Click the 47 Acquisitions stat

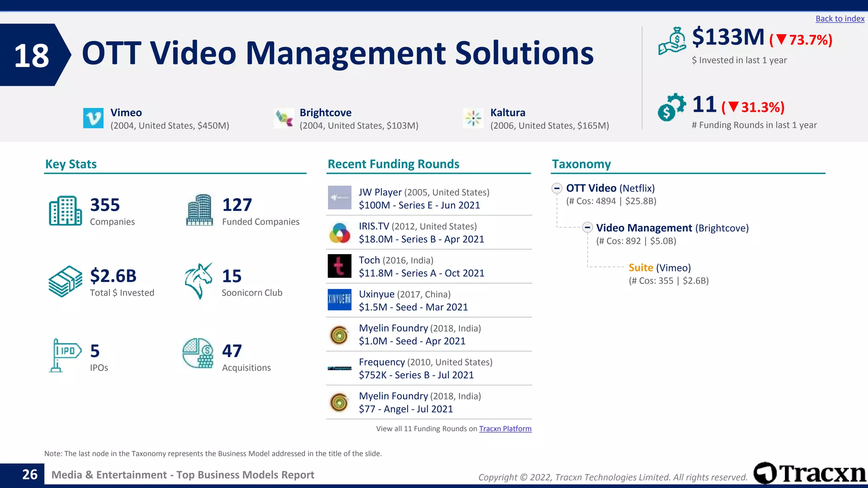246,358
